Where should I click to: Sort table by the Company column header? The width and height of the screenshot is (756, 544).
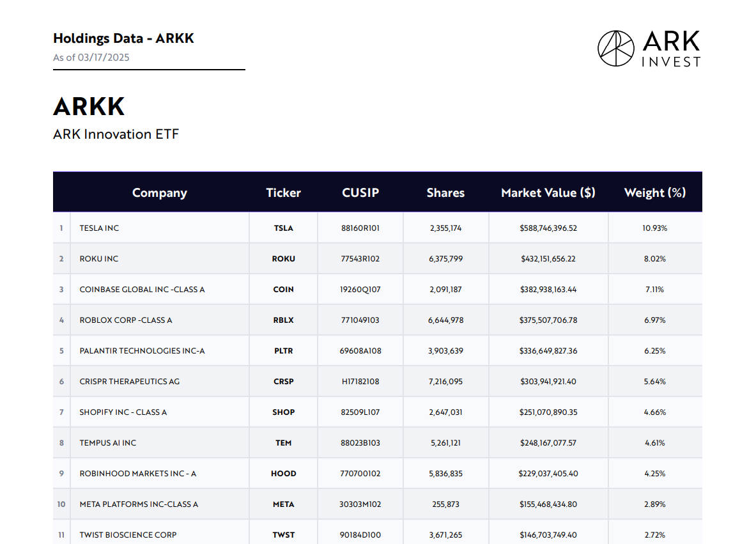coord(159,192)
